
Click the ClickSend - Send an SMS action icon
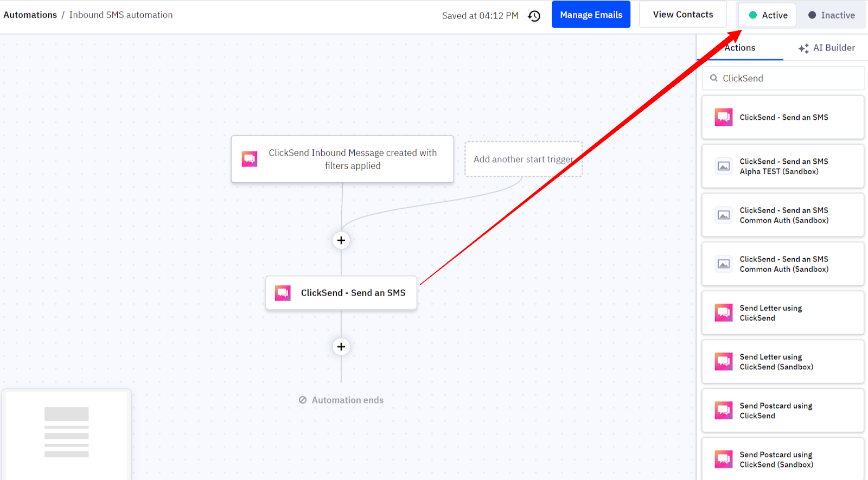pyautogui.click(x=724, y=117)
